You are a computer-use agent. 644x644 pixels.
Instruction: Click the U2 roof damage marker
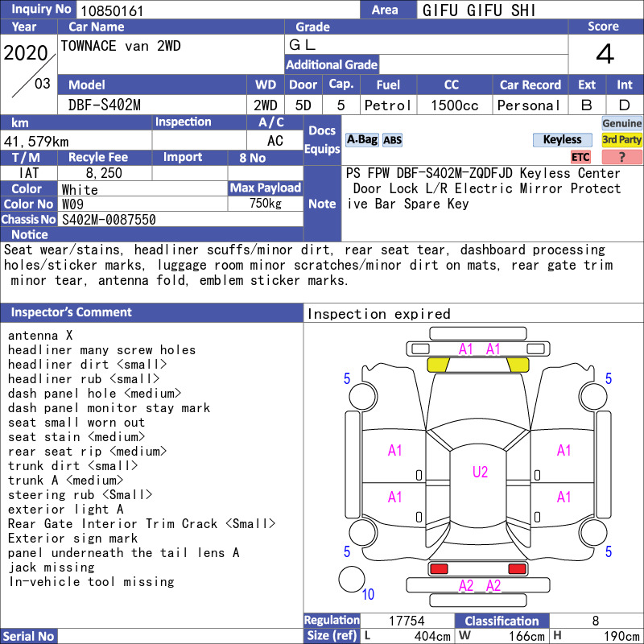tap(480, 472)
